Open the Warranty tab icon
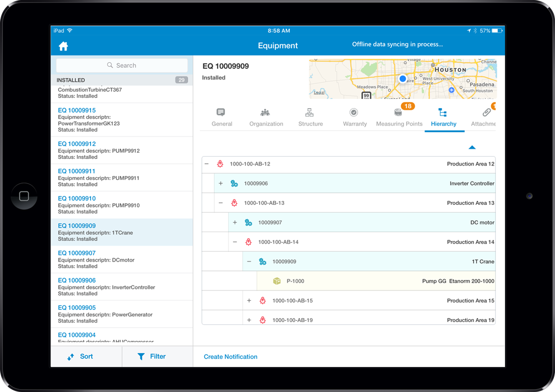The image size is (555, 392). point(354,113)
